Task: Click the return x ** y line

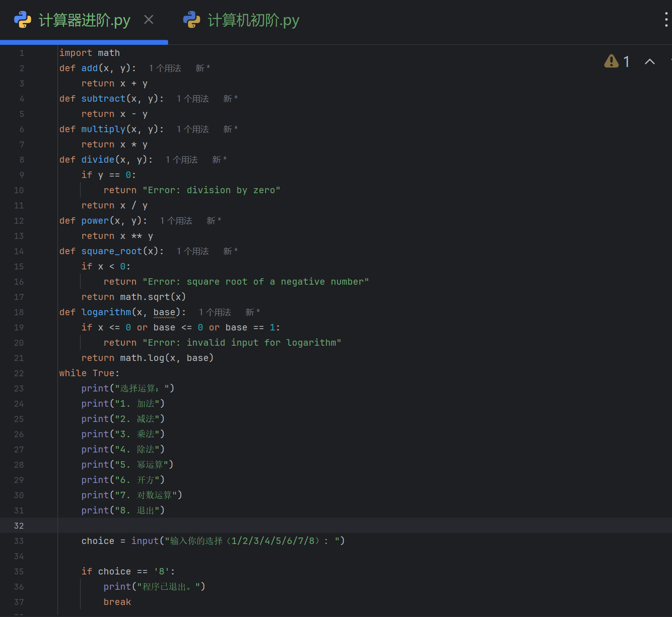Action: [x=117, y=236]
